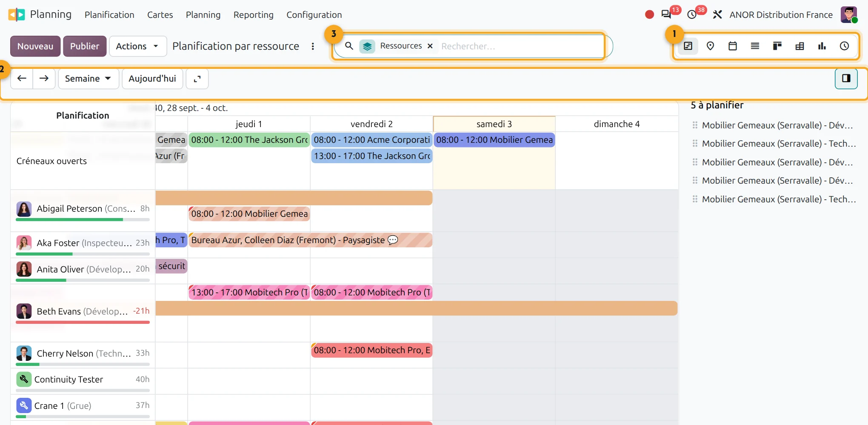
Task: Open the Actions dropdown
Action: [138, 46]
